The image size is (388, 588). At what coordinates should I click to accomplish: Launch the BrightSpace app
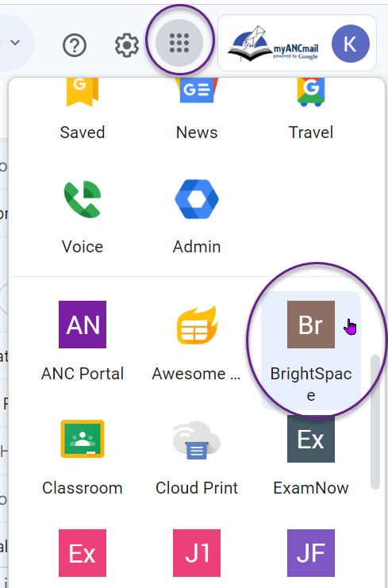coord(311,351)
